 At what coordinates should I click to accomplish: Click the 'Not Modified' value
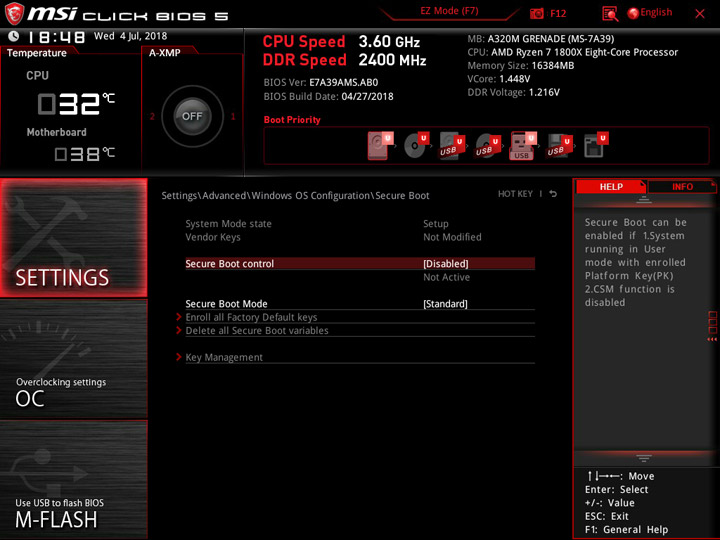click(452, 237)
